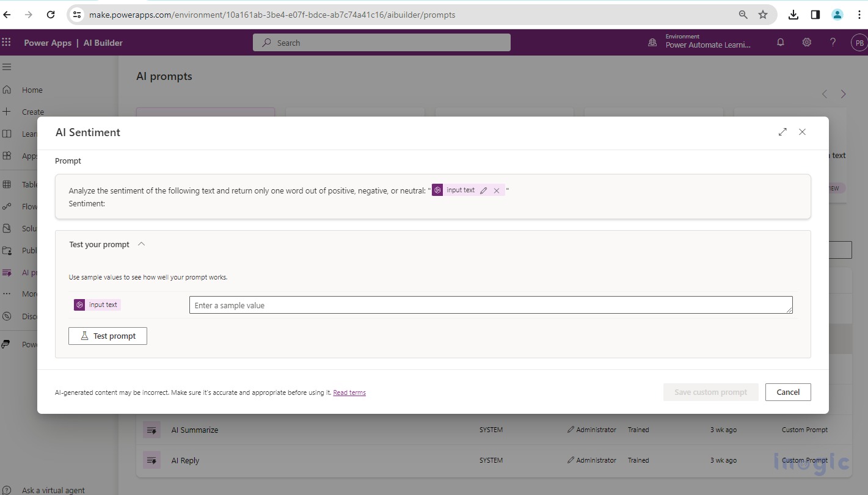Open help question mark icon
The image size is (868, 495).
(x=833, y=42)
